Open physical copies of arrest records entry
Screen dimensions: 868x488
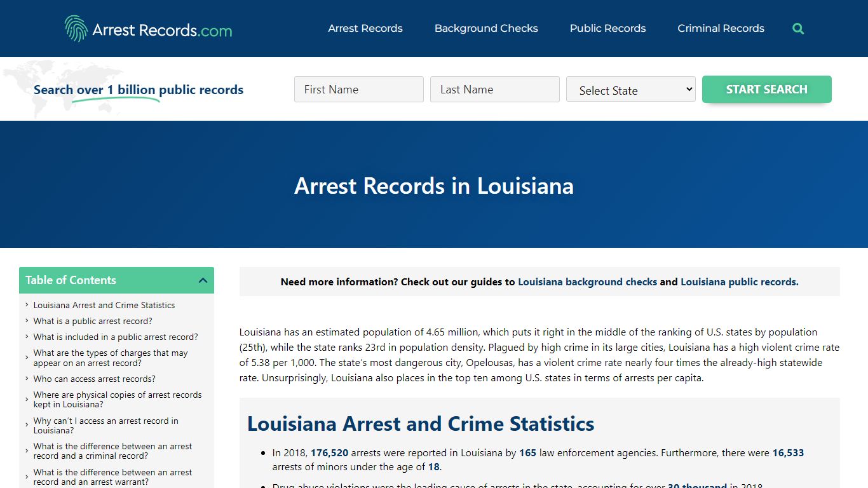(x=118, y=400)
